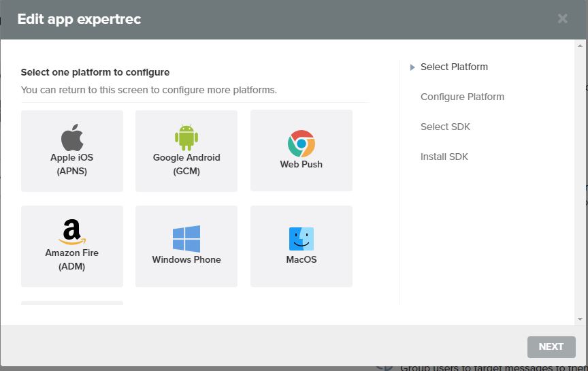Pick the MacOS Finder face icon
The width and height of the screenshot is (588, 371).
tap(301, 239)
